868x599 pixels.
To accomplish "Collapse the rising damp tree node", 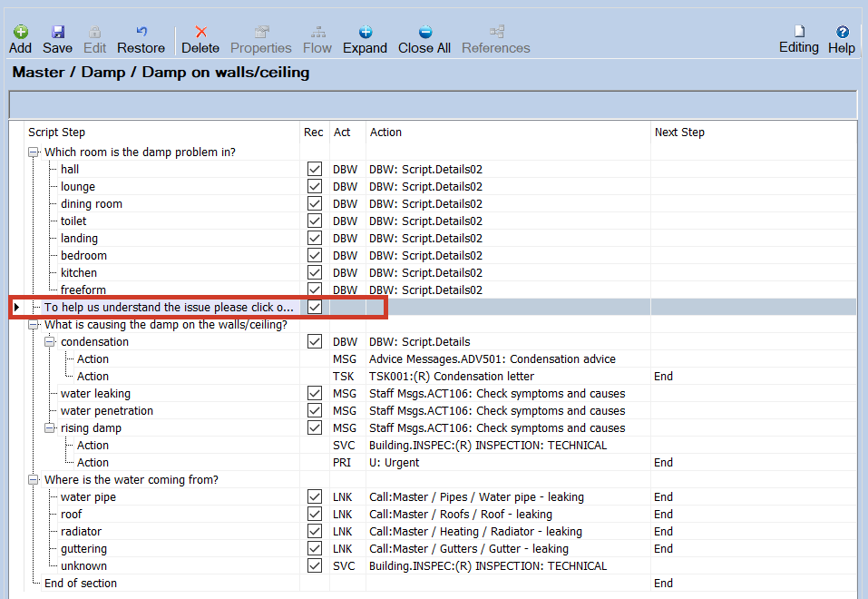I will coord(50,428).
